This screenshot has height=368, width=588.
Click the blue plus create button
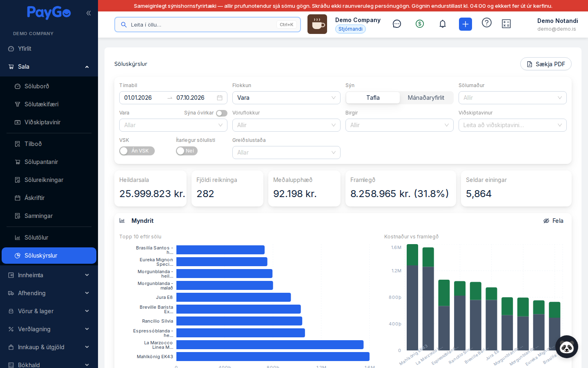click(465, 24)
